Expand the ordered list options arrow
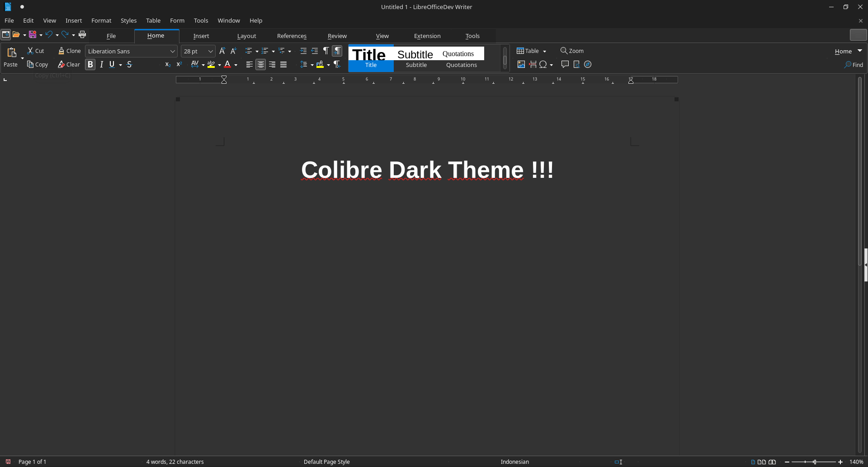The image size is (868, 467). click(x=273, y=52)
